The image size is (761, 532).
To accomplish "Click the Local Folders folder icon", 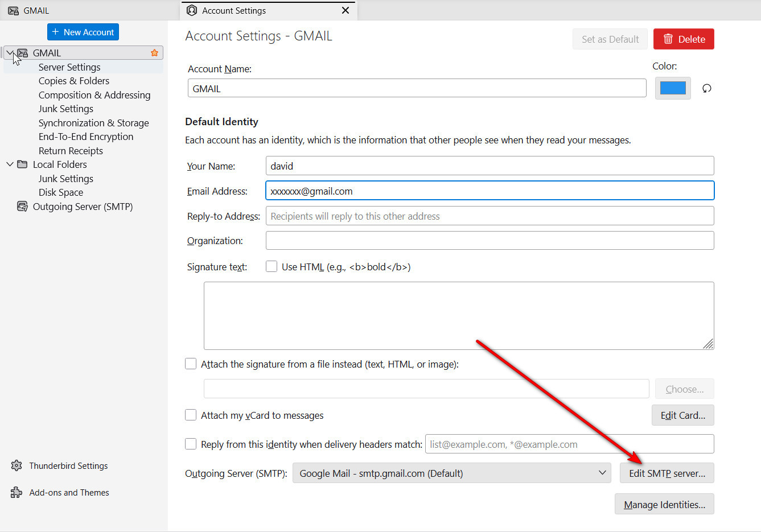I will (x=22, y=164).
